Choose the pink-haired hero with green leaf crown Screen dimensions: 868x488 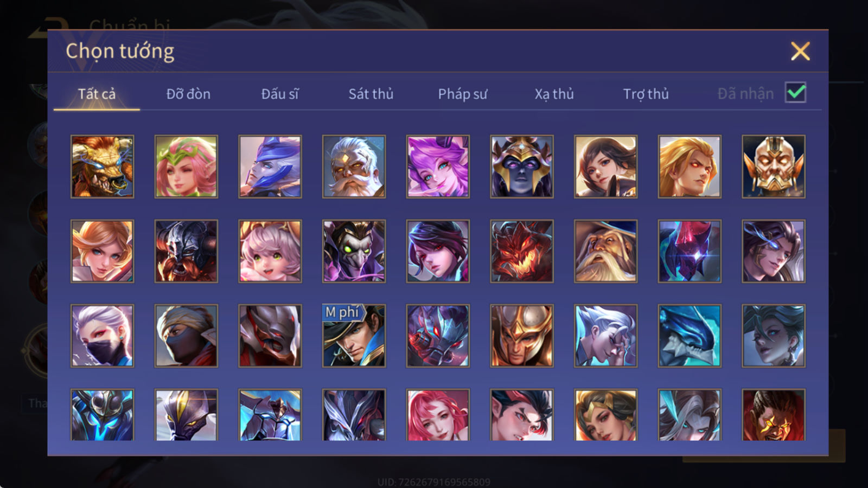(186, 166)
